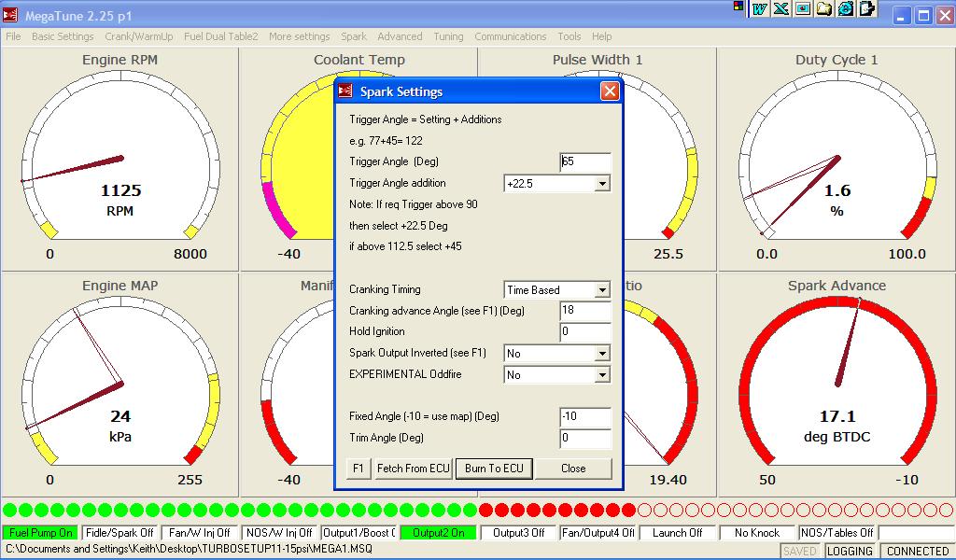Click the Launch Off status indicator
This screenshot has width=956, height=560.
pyautogui.click(x=678, y=533)
